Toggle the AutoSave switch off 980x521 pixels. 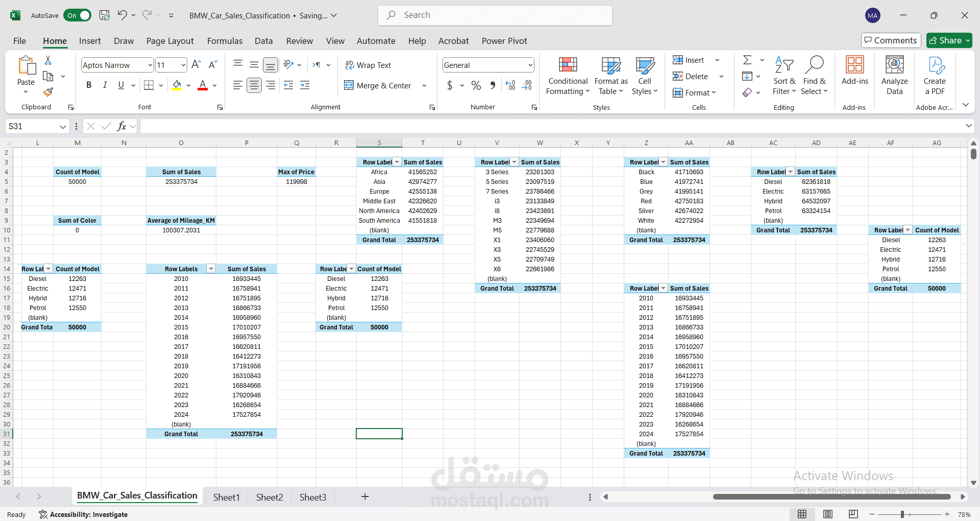click(78, 15)
